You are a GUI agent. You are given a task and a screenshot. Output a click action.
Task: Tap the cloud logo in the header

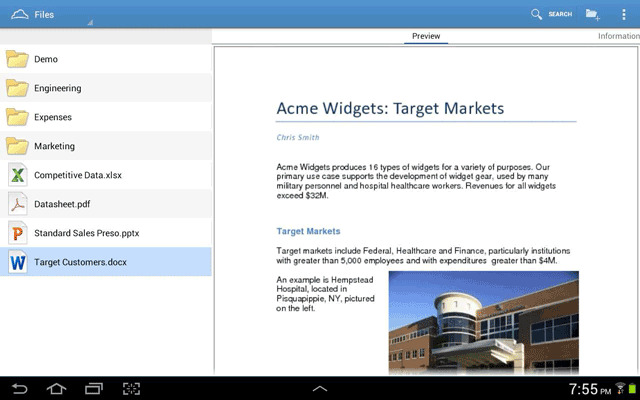tap(20, 15)
